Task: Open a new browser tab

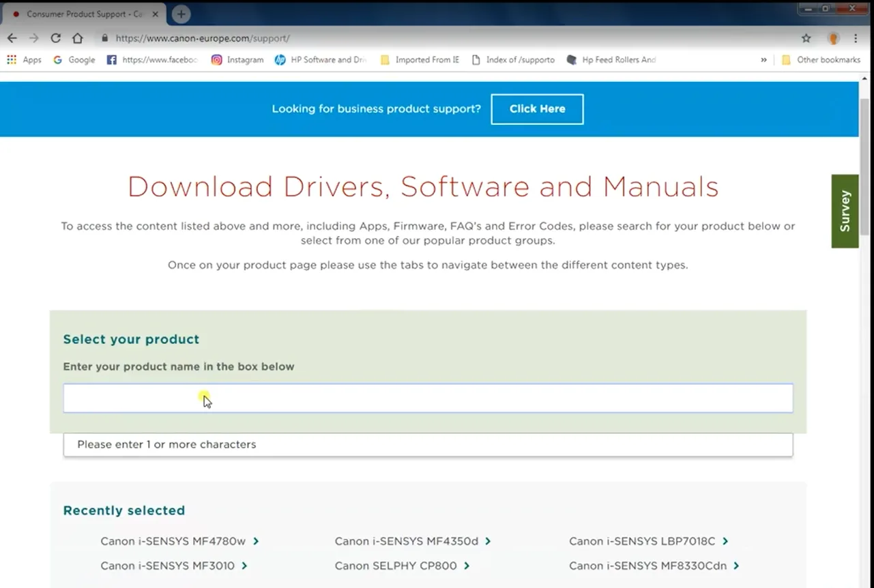Action: pyautogui.click(x=181, y=14)
